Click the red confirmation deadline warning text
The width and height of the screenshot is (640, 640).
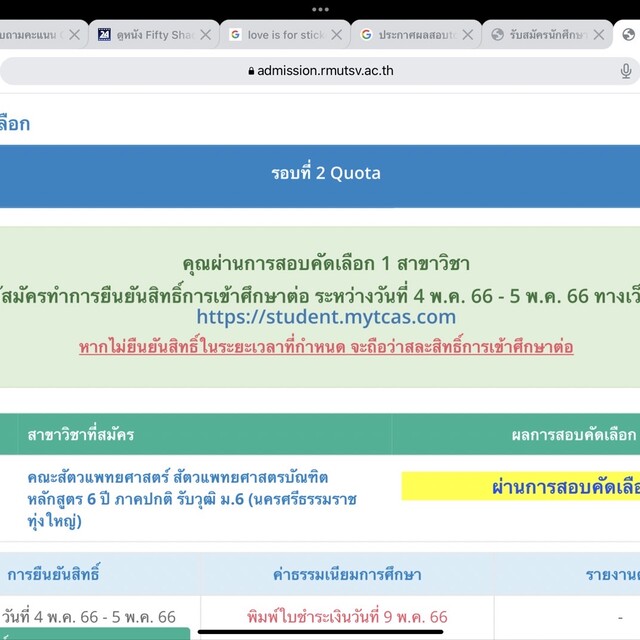coord(326,347)
